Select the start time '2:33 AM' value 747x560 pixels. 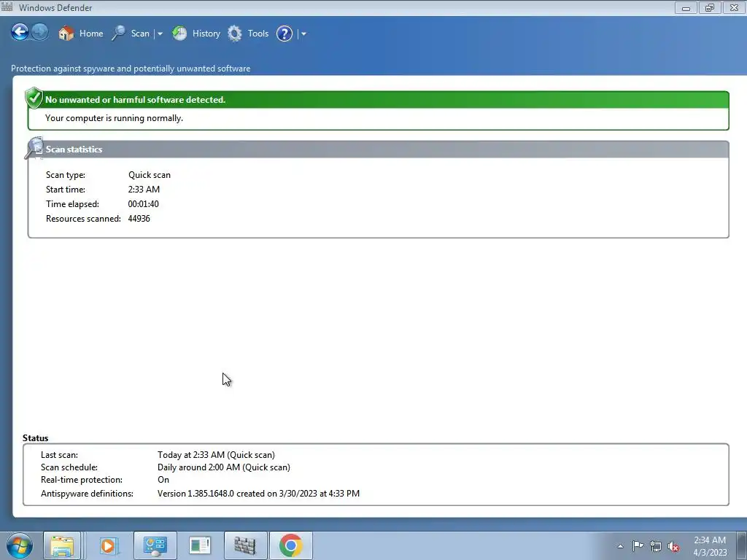coord(144,189)
